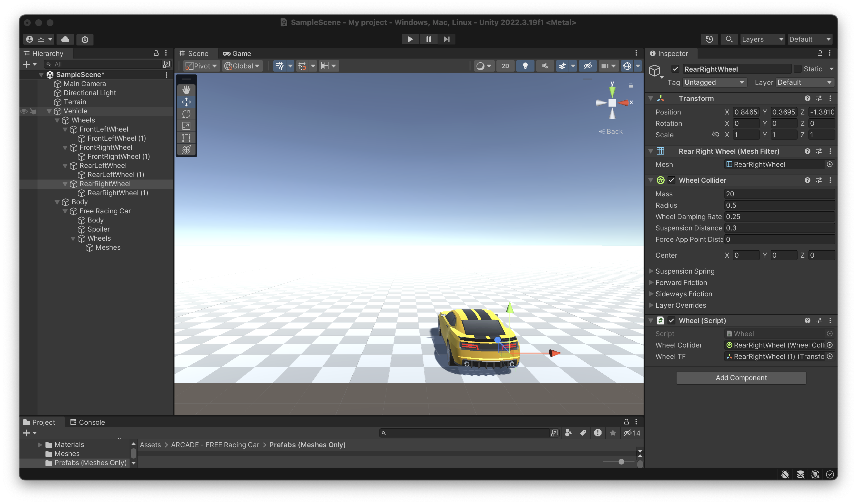The image size is (857, 504).
Task: Open the Unity Cloud icon
Action: [x=65, y=39]
